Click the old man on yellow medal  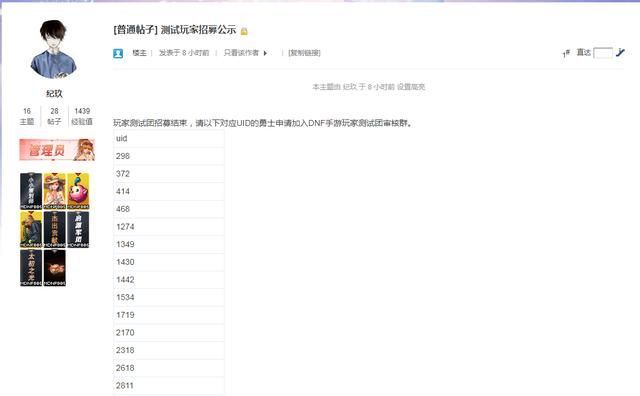(x=31, y=229)
